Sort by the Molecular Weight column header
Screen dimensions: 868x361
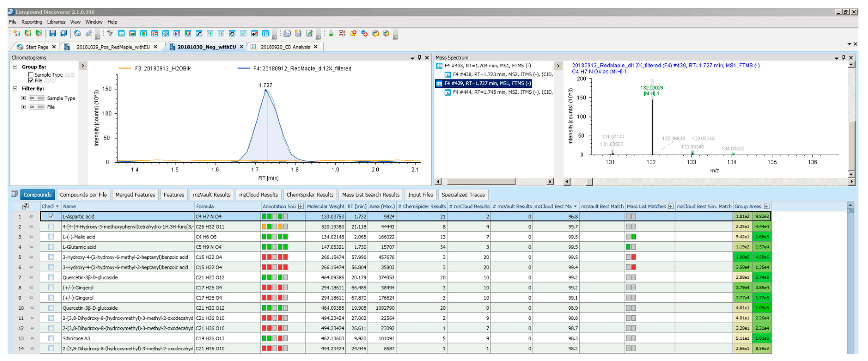pyautogui.click(x=325, y=206)
